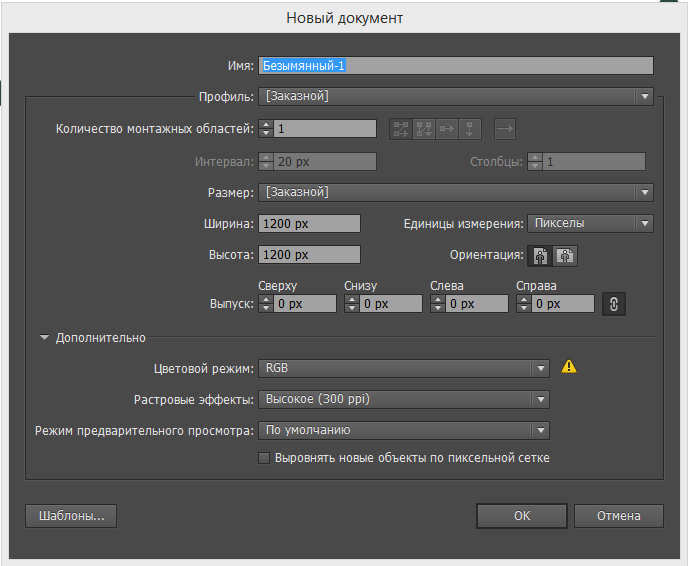This screenshot has width=688, height=566.
Task: Click the Столбцы value field
Action: [594, 161]
